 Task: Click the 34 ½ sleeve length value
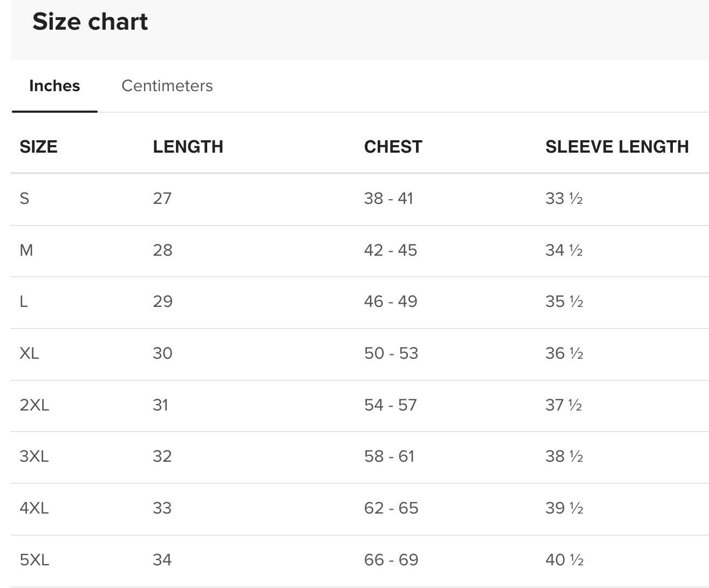[564, 250]
